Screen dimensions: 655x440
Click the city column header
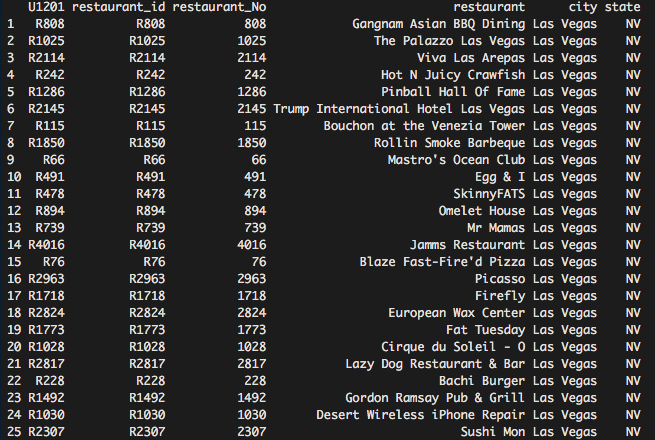pyautogui.click(x=583, y=8)
